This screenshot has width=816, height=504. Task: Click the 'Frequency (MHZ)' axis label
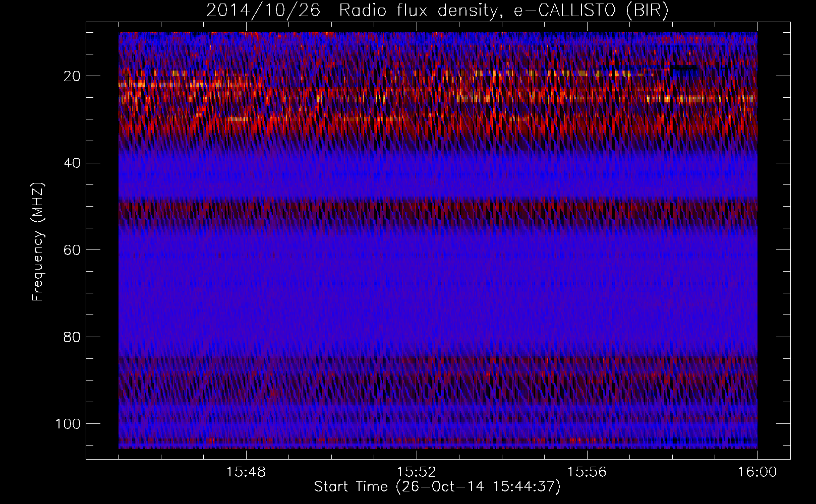pos(38,242)
